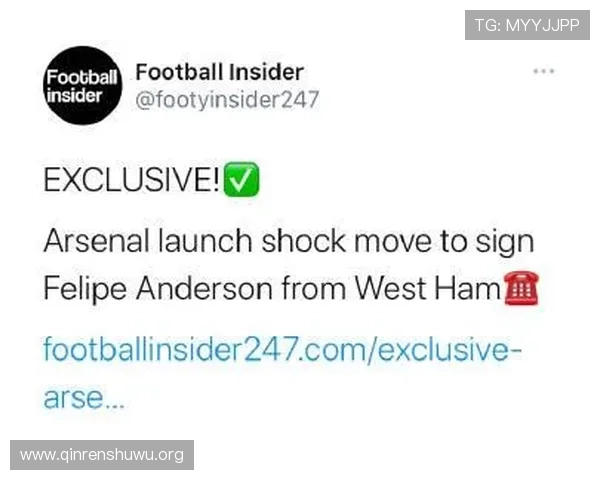
Task: Open the three-dot more options menu
Action: [544, 71]
